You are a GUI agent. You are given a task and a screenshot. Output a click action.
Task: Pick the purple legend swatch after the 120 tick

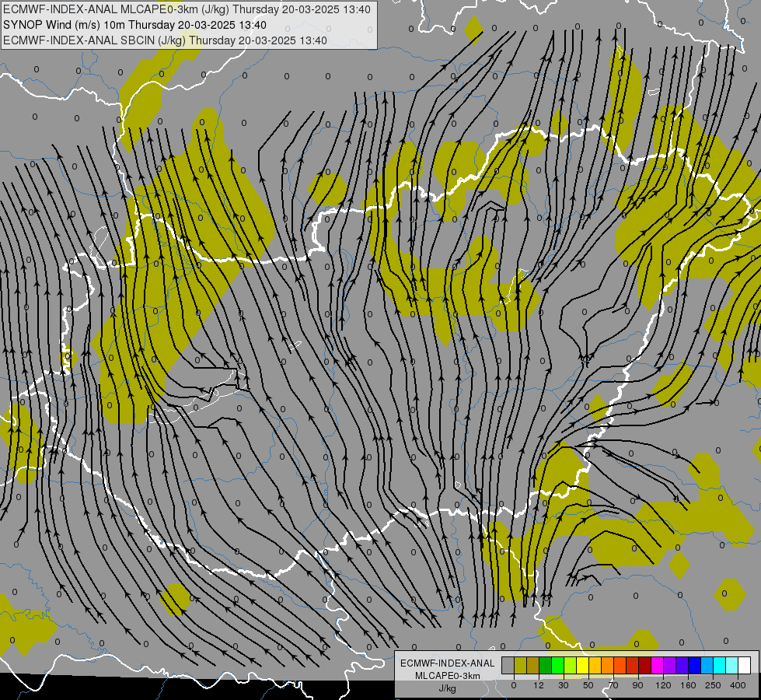670,665
